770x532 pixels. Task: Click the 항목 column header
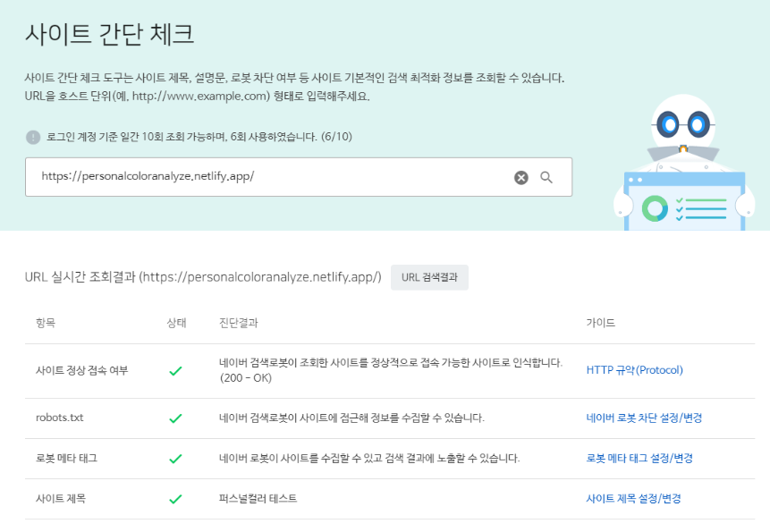click(46, 323)
